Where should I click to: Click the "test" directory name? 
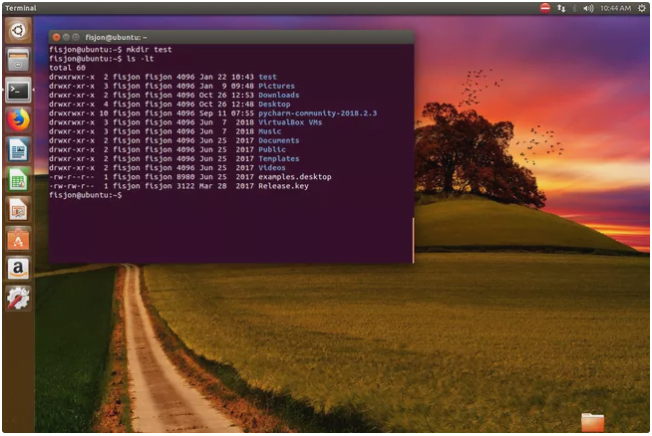tap(267, 77)
